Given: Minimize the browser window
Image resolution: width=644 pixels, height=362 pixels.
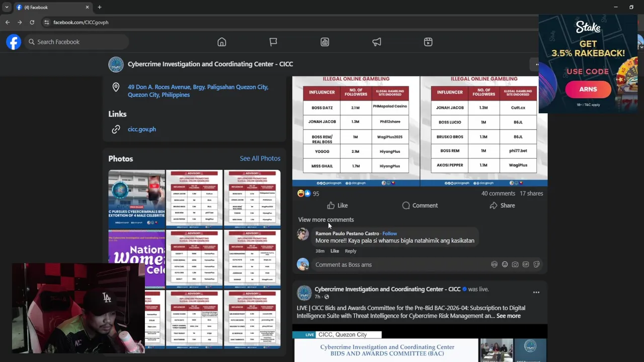Looking at the screenshot, I should (615, 7).
